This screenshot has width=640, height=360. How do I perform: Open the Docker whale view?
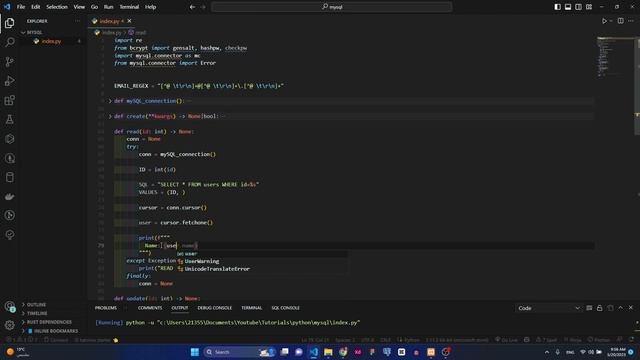click(x=9, y=196)
